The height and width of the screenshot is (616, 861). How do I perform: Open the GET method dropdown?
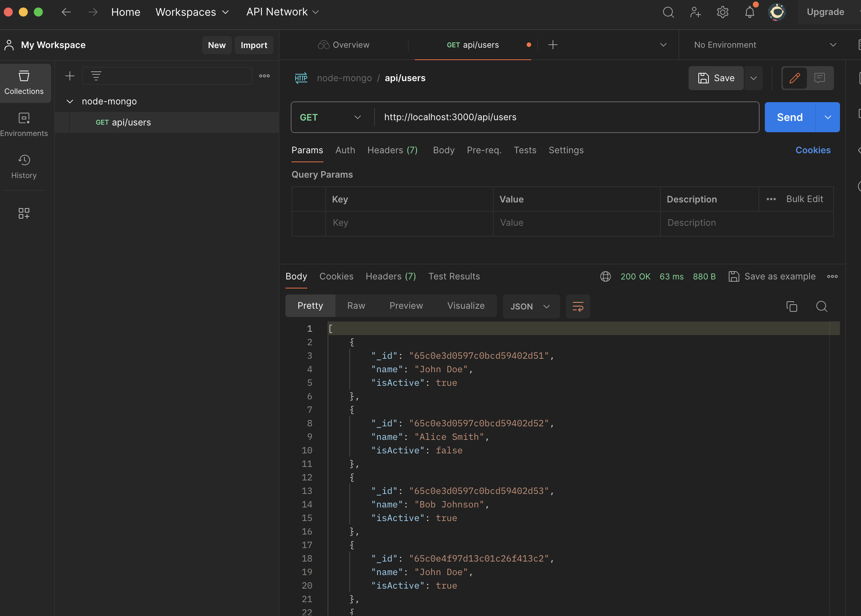(330, 117)
